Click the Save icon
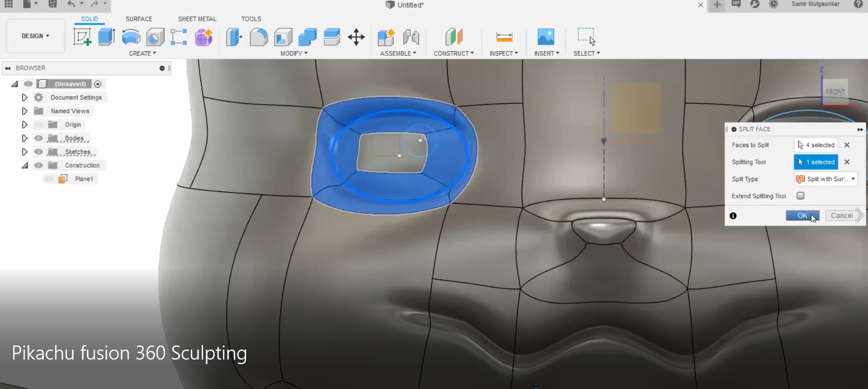The image size is (868, 389). pyautogui.click(x=53, y=4)
